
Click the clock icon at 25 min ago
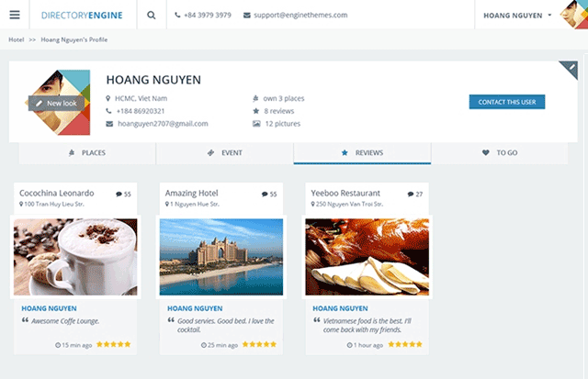point(204,345)
